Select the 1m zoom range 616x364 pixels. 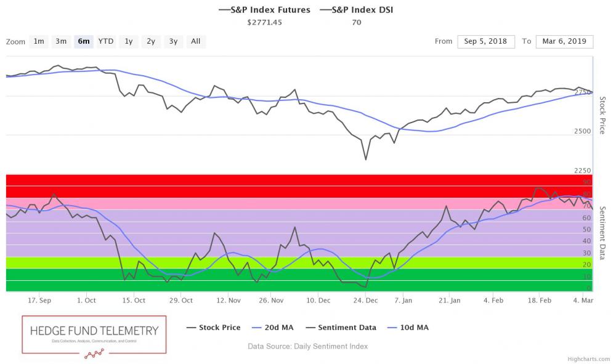pyautogui.click(x=39, y=41)
